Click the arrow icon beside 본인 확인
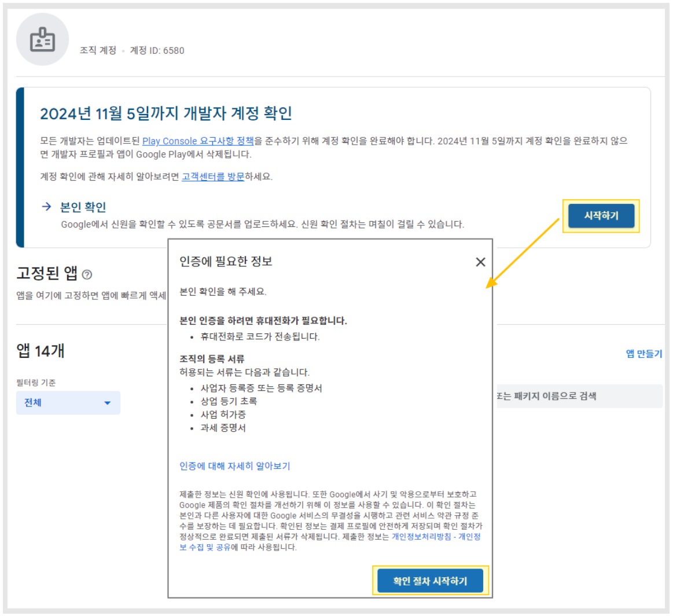The height and width of the screenshot is (616, 673). coord(46,207)
